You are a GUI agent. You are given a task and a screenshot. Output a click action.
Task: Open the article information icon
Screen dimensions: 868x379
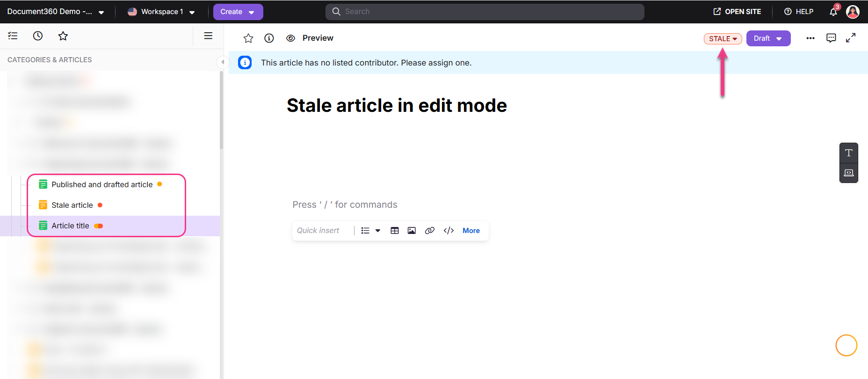pyautogui.click(x=269, y=38)
